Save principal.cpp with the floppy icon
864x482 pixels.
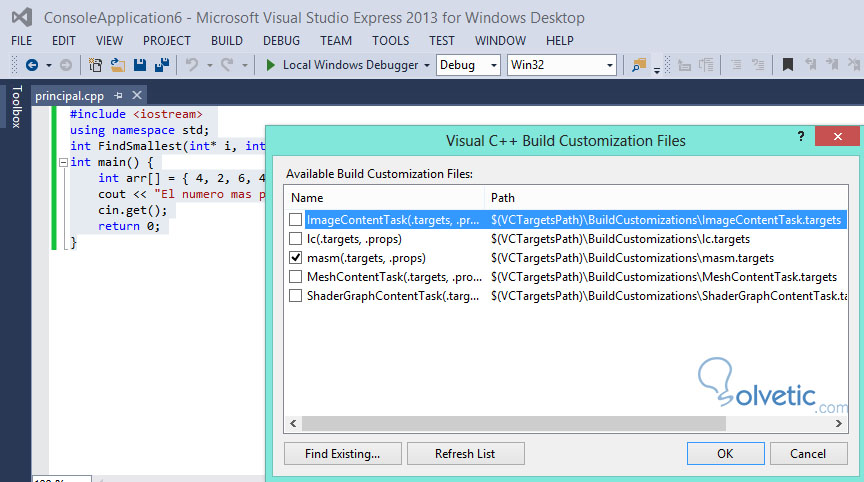click(x=139, y=65)
